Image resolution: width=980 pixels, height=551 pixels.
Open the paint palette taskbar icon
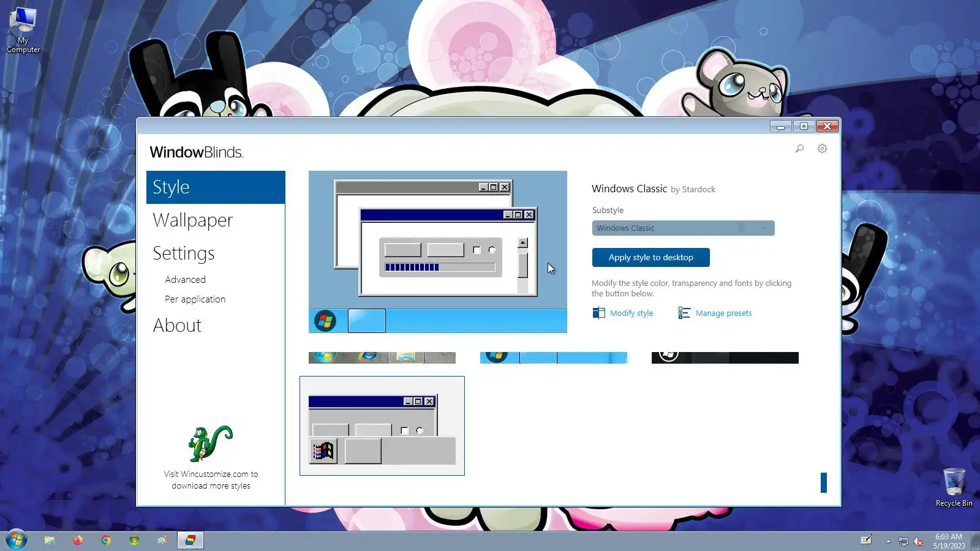pyautogui.click(x=162, y=540)
